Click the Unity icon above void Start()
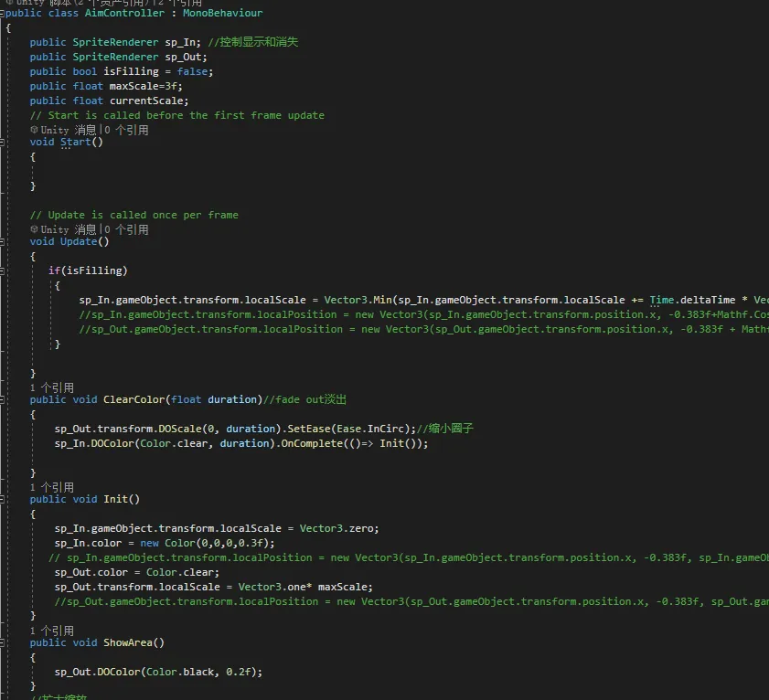The image size is (769, 700). 34,130
